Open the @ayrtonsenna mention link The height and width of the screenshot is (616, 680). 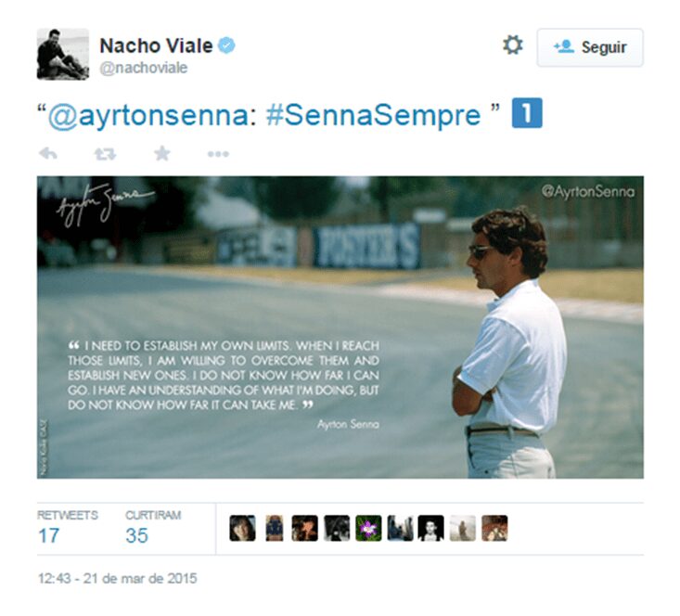[148, 115]
